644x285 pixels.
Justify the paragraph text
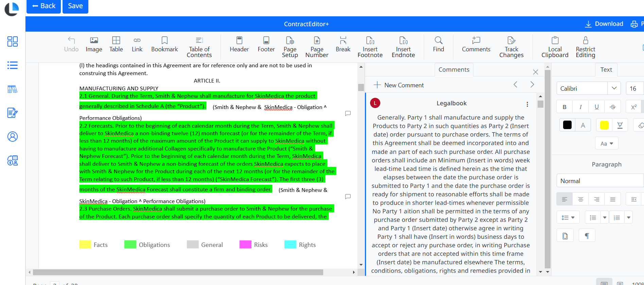click(613, 199)
